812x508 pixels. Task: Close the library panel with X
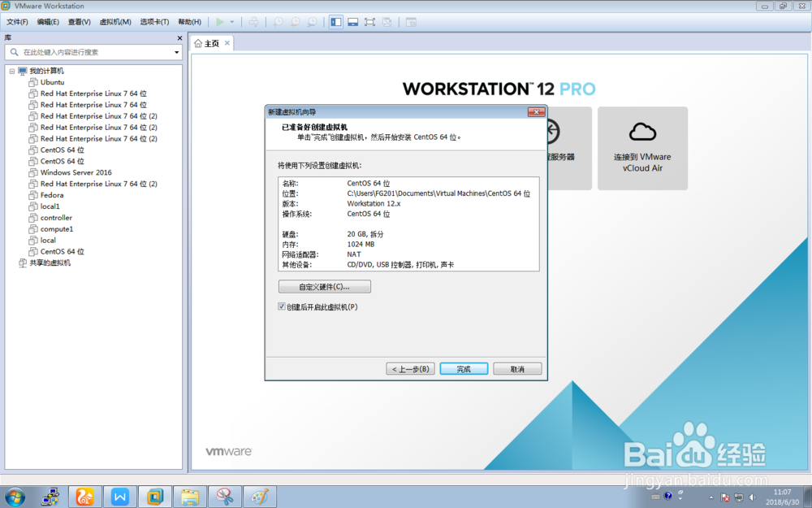pyautogui.click(x=179, y=38)
